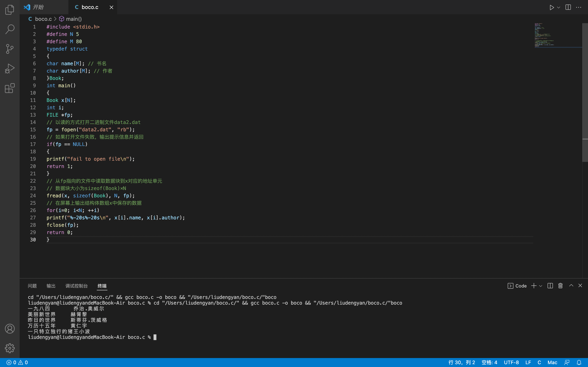Open the editor More Actions menu
Screen dimensions: 588x367
point(579,7)
